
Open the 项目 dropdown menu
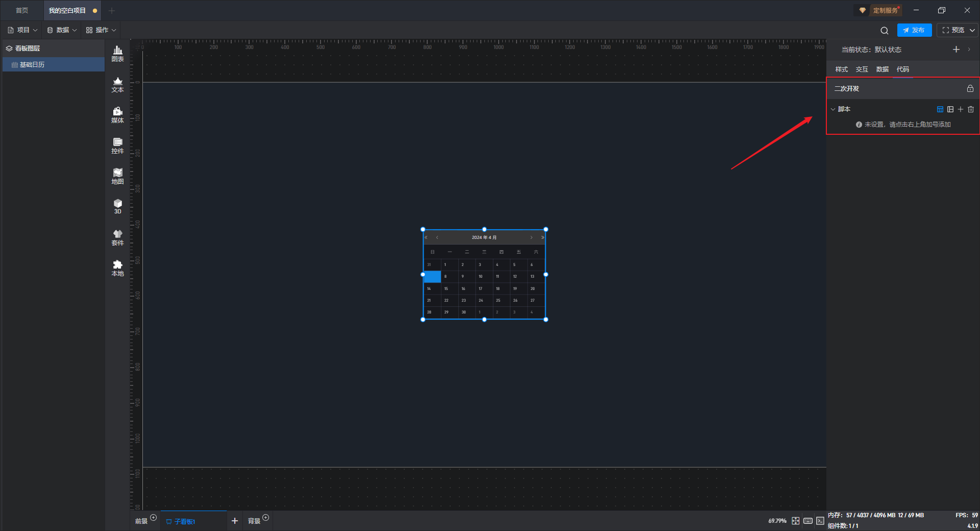pyautogui.click(x=23, y=30)
